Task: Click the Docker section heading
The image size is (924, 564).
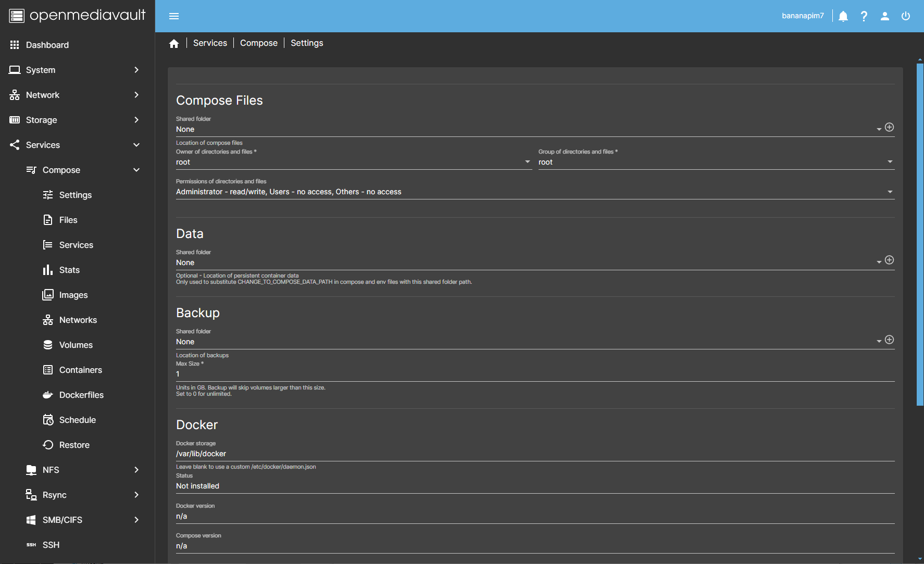Action: (x=197, y=425)
